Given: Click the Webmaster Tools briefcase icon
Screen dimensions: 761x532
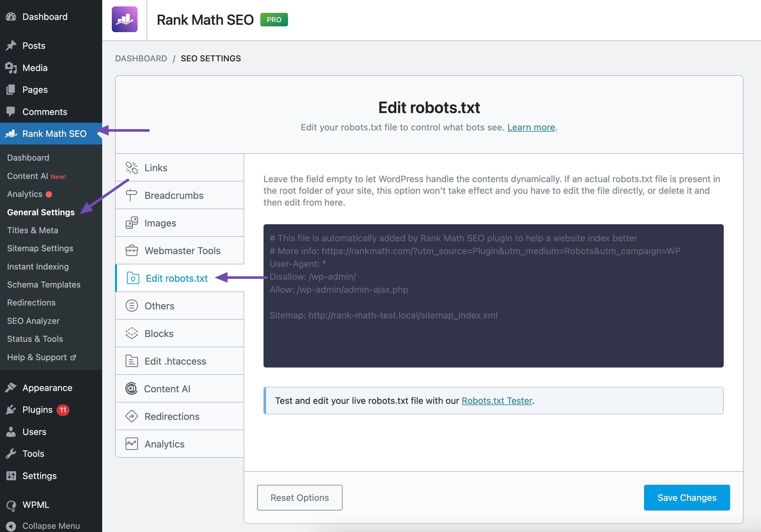Looking at the screenshot, I should click(x=131, y=251).
